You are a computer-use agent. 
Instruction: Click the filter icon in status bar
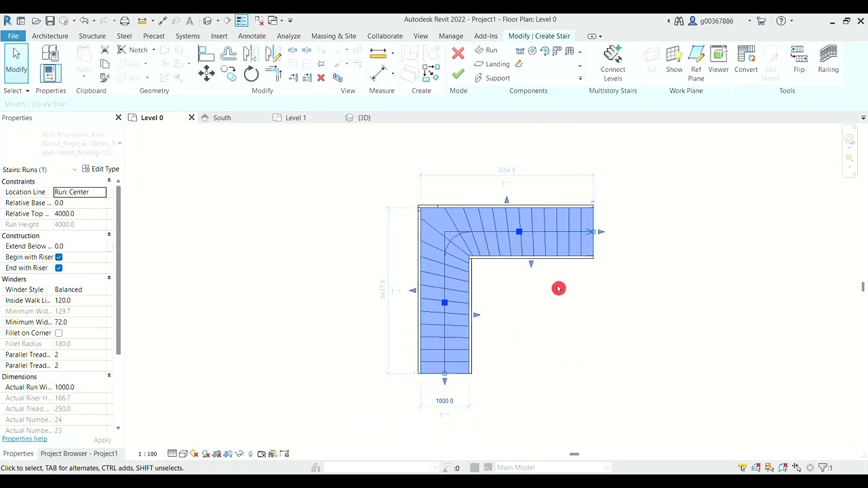(x=823, y=468)
